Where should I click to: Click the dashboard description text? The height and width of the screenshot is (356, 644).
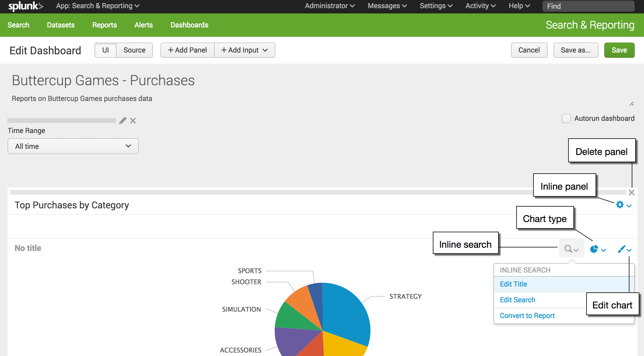pos(82,99)
